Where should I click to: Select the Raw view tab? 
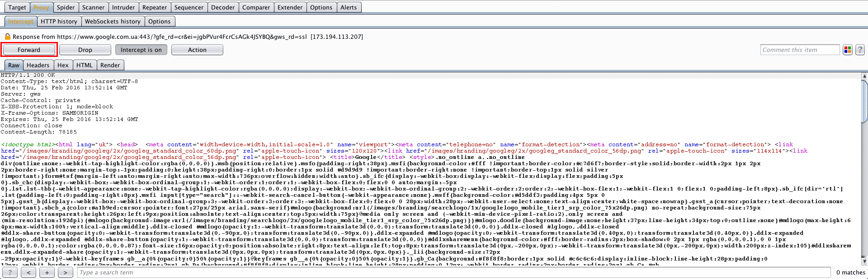pyautogui.click(x=14, y=65)
